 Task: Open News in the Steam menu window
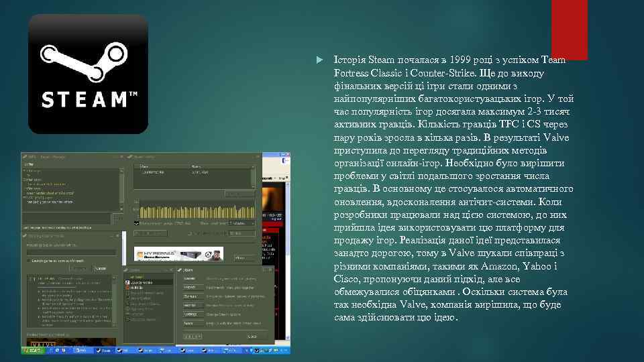pos(193,323)
